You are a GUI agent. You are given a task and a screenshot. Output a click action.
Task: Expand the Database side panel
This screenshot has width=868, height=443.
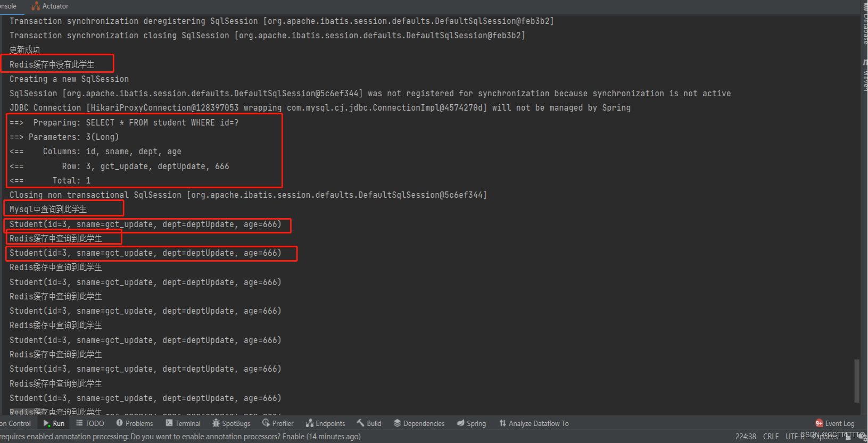pos(864,24)
